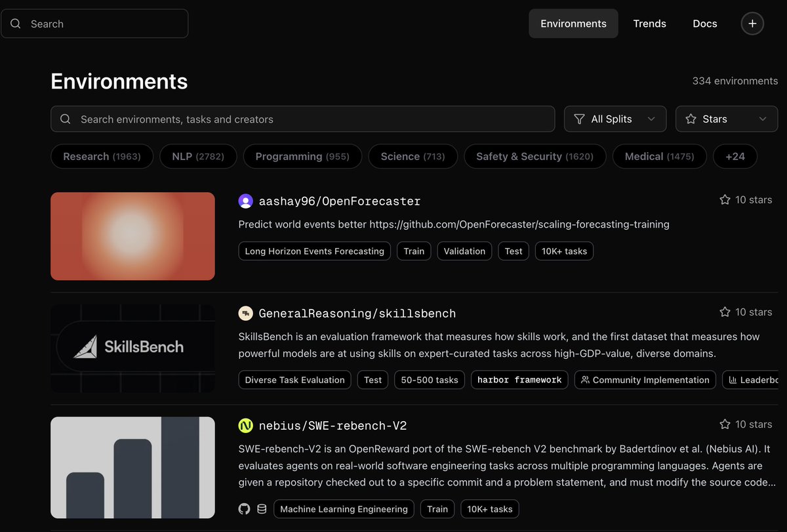
Task: Select the Long Horizon Events Forecasting tag
Action: (x=315, y=251)
